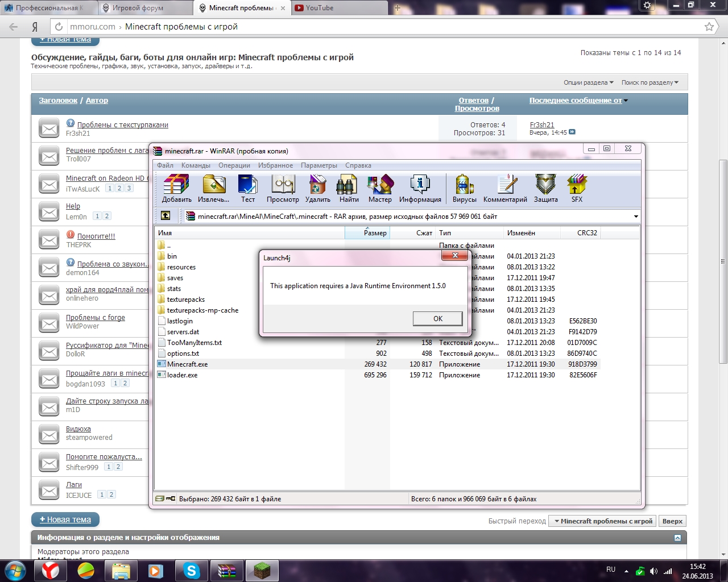Click the browser address bar
The image size is (728, 582).
(x=382, y=27)
